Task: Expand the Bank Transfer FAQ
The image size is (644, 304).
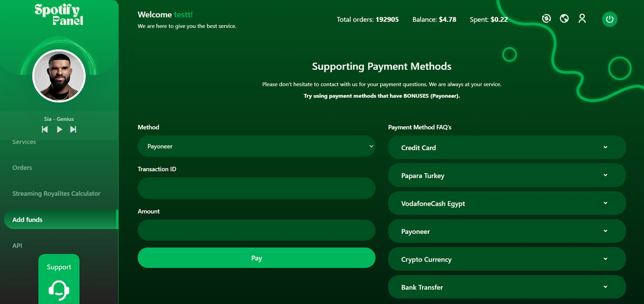Action: point(507,287)
